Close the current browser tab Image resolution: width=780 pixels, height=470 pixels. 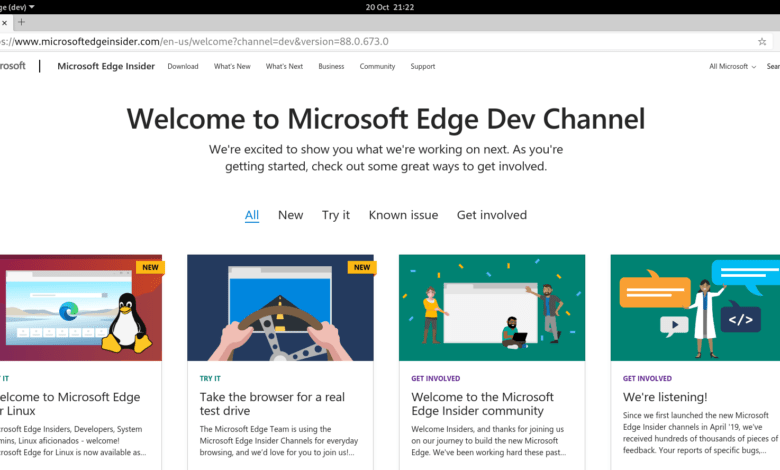pos(4,22)
